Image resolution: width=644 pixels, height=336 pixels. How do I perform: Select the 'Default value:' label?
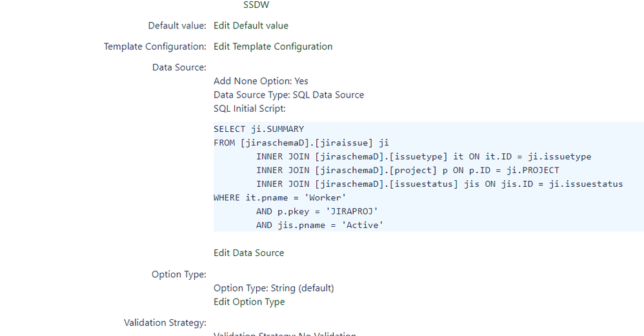[x=177, y=25]
